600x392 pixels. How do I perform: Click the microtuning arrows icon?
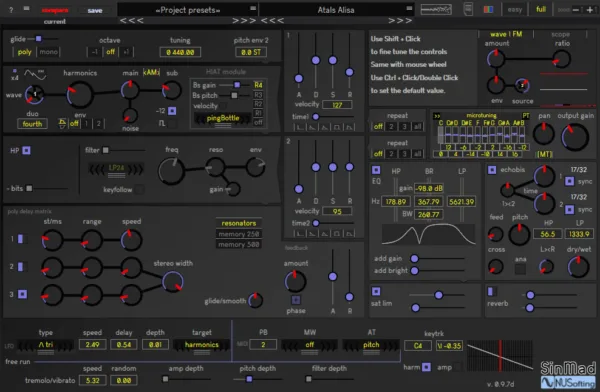click(437, 116)
